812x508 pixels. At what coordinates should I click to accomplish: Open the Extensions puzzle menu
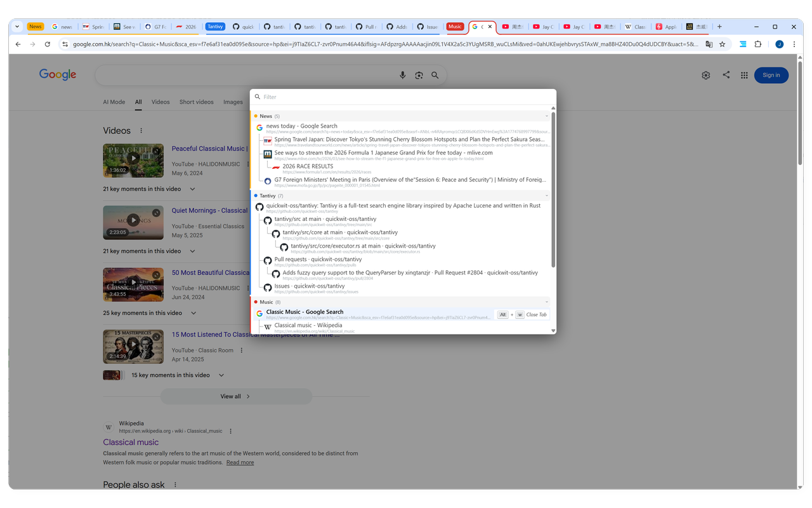click(757, 44)
